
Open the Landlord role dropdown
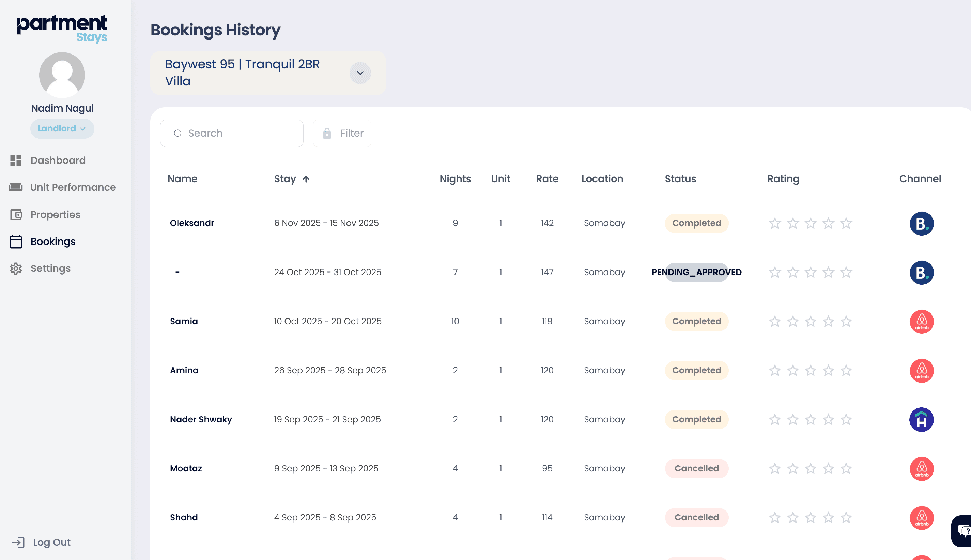(62, 128)
